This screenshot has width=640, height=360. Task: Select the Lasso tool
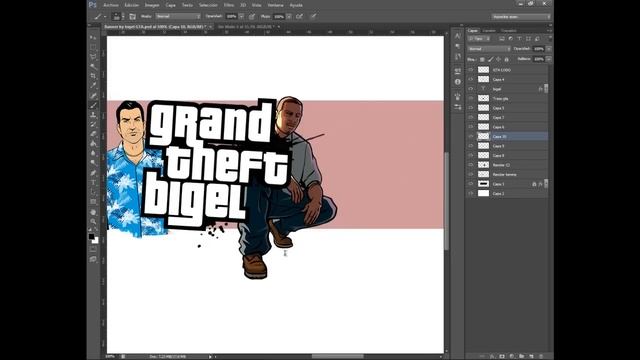point(93,57)
